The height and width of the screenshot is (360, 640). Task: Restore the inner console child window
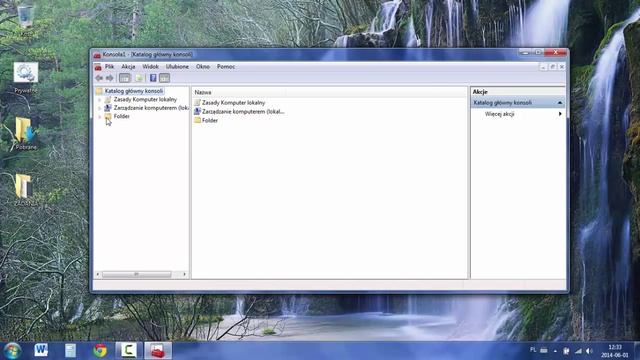coord(553,67)
